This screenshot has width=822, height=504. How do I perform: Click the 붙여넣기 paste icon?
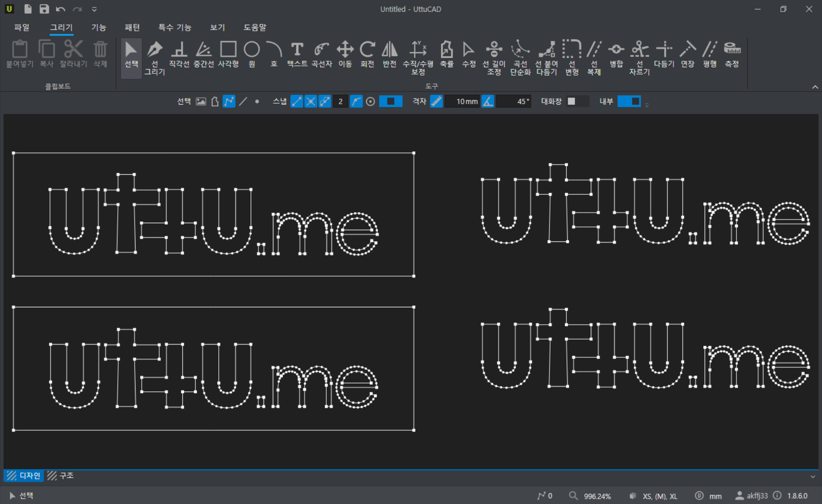(x=20, y=55)
